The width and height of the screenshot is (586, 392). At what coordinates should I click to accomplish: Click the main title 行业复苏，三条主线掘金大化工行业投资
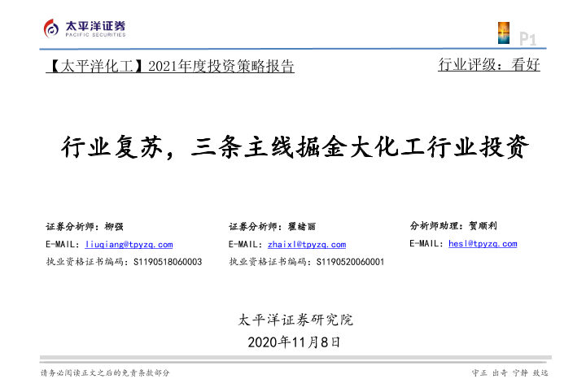click(x=295, y=147)
